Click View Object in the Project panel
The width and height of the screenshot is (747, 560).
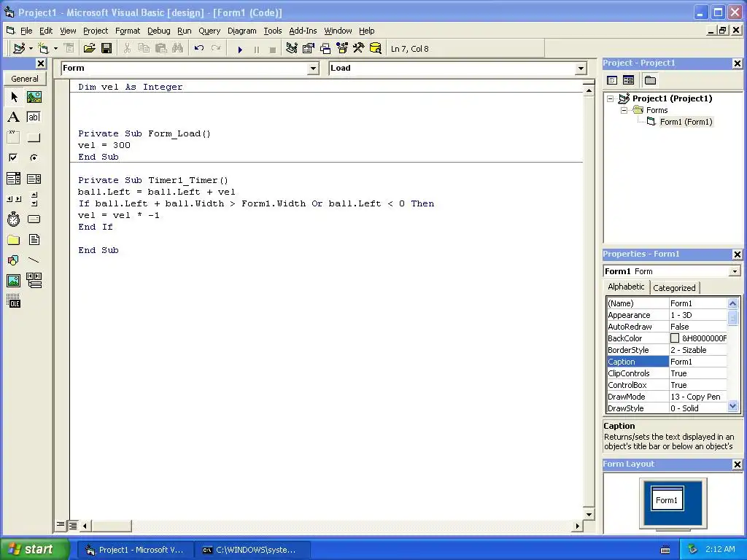pos(628,80)
